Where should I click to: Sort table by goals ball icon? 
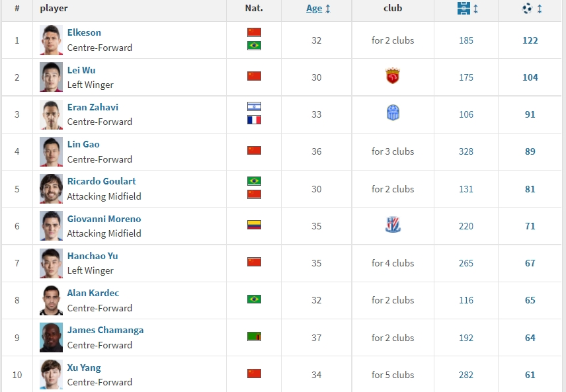(x=527, y=9)
